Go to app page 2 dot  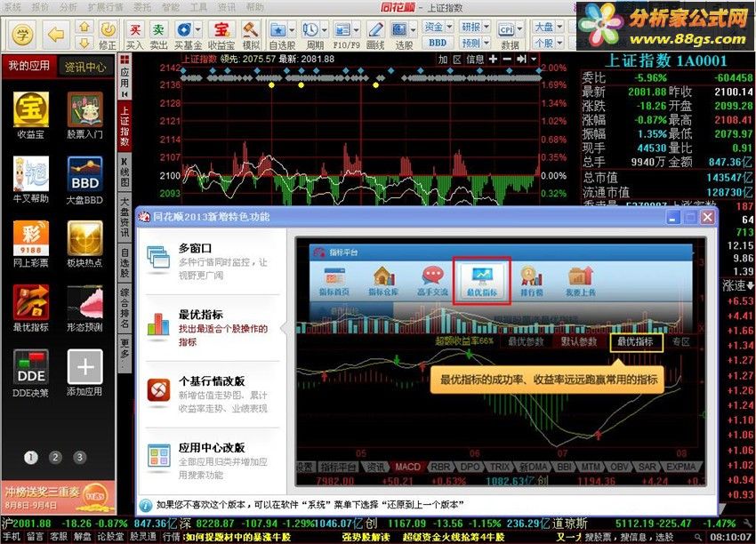click(55, 457)
